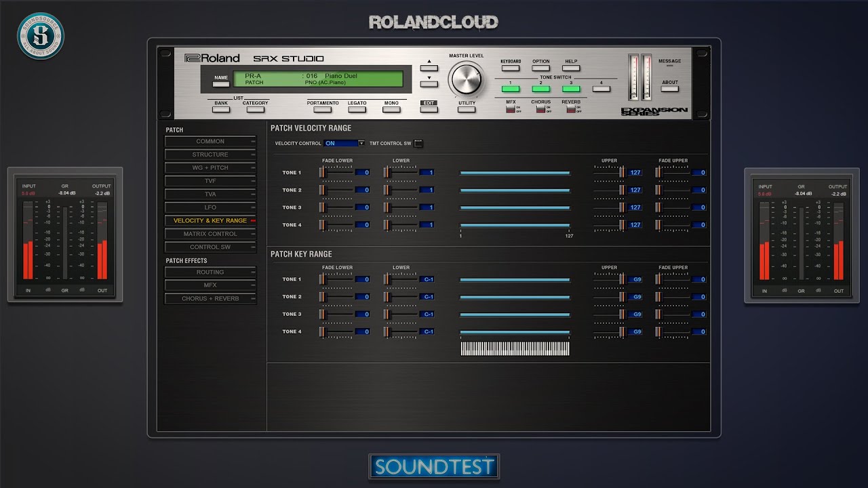Select the Velocity & Key Range section
This screenshot has width=868, height=488.
tap(210, 221)
